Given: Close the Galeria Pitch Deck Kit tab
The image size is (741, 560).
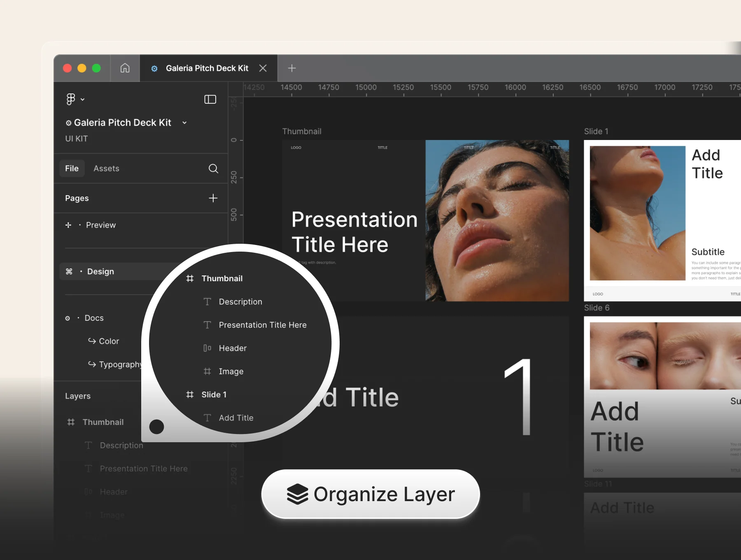Looking at the screenshot, I should (x=263, y=68).
